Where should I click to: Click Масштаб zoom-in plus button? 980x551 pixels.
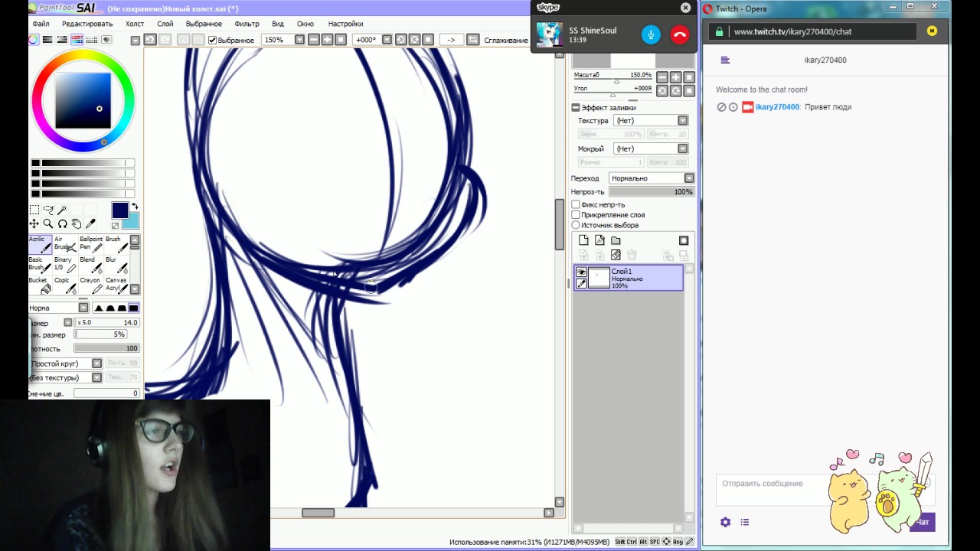click(x=675, y=77)
